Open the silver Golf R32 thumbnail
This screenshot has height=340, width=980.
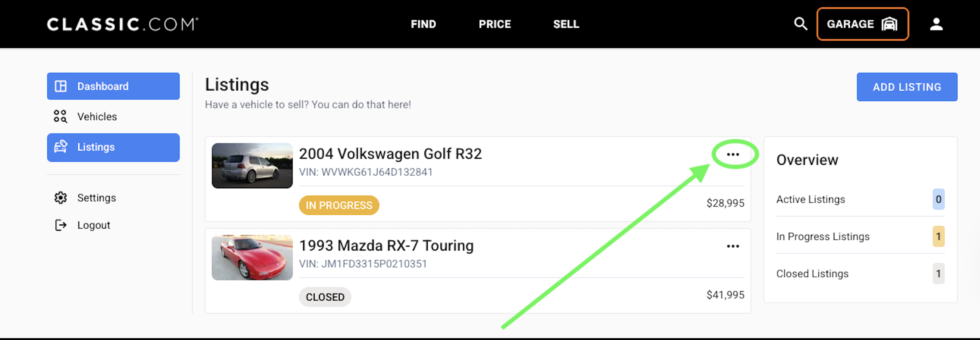coord(252,166)
